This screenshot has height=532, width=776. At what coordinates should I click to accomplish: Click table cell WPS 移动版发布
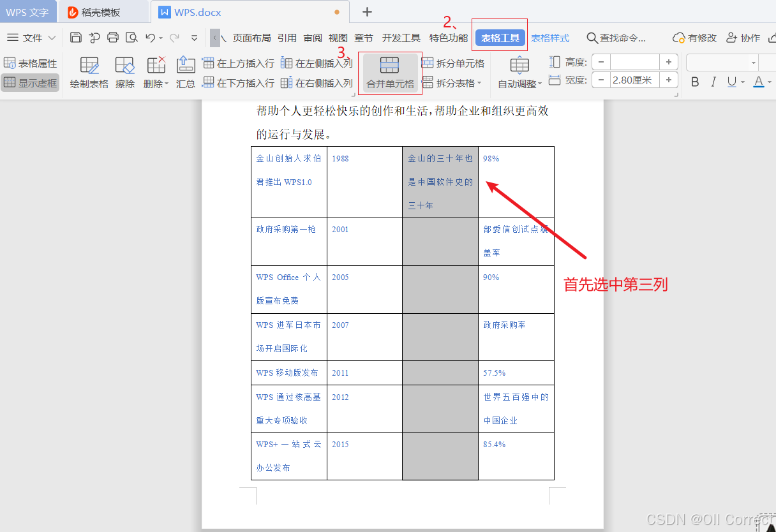click(x=288, y=373)
